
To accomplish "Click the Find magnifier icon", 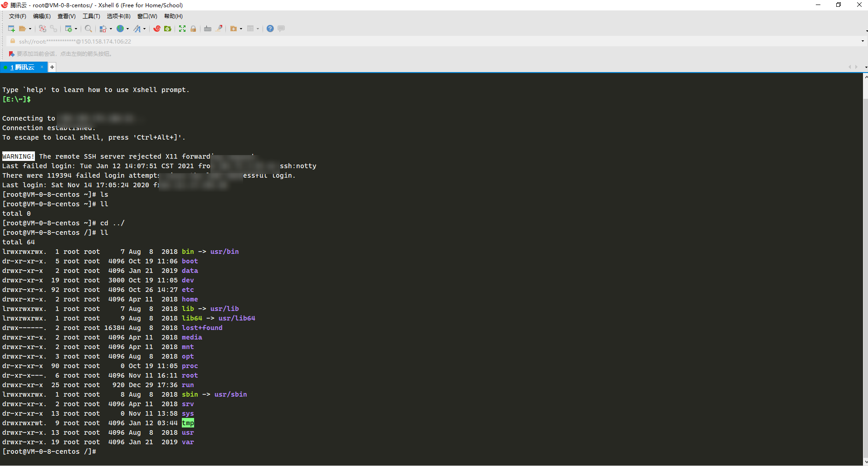I will click(88, 29).
